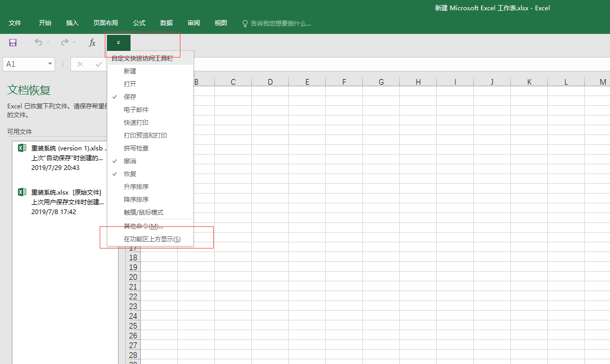This screenshot has height=364, width=610.
Task: Select row 18 header
Action: pyautogui.click(x=133, y=257)
